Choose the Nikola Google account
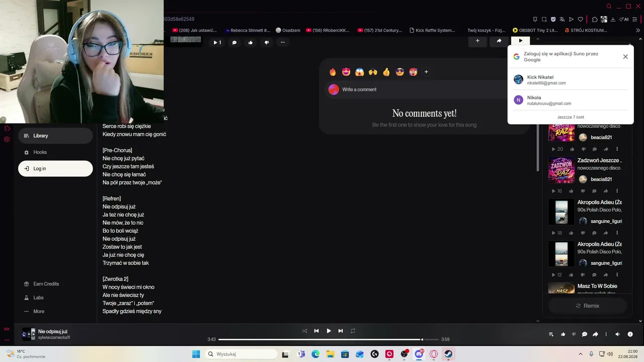 click(x=571, y=100)
